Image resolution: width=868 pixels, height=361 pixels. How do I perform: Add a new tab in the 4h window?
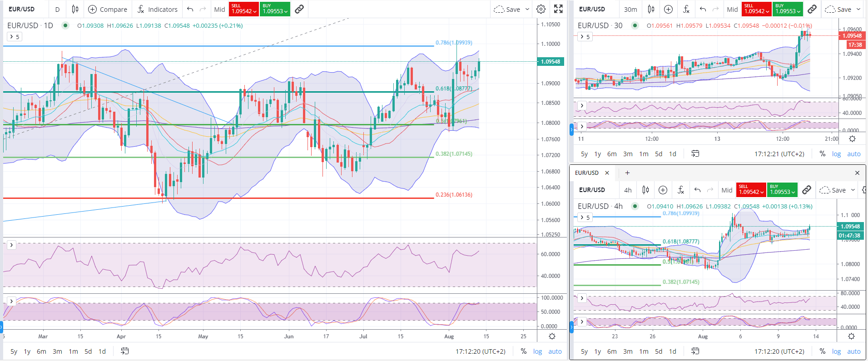point(627,173)
